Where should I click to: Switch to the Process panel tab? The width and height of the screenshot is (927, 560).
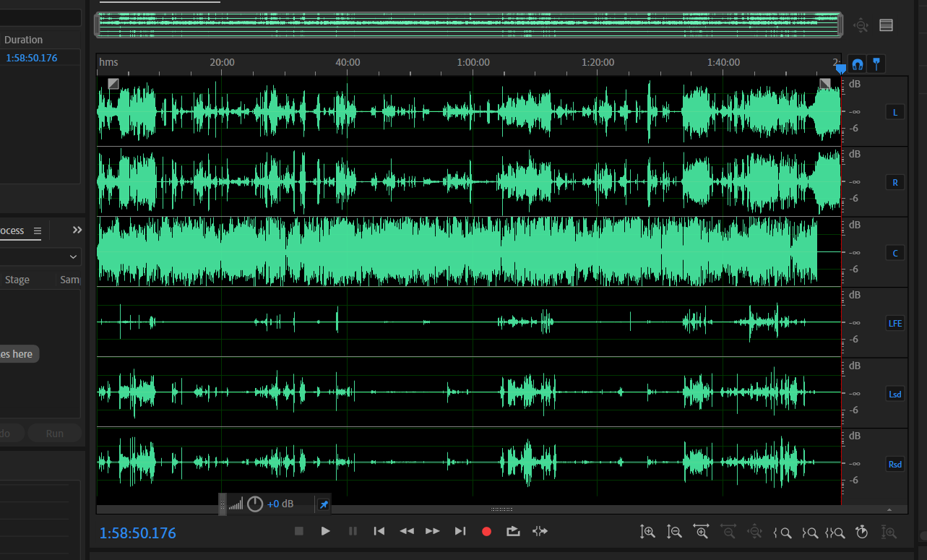12,231
